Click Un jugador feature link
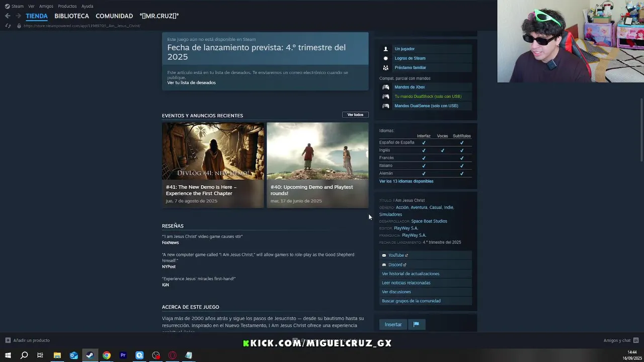This screenshot has height=362, width=644. 405,49
